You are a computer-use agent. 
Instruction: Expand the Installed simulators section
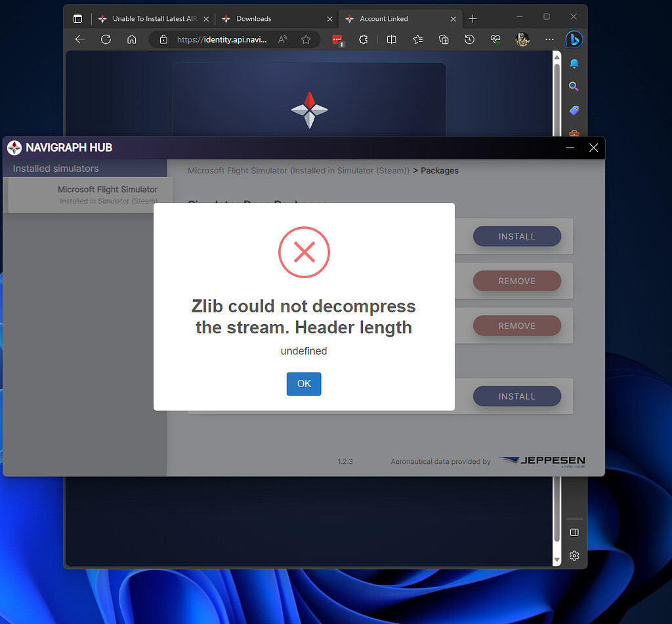[x=54, y=168]
